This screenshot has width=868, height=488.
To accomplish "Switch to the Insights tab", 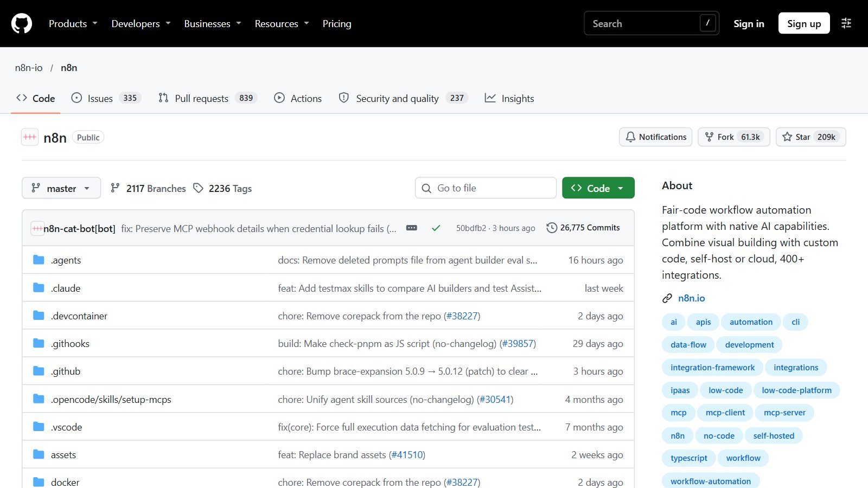I will tap(509, 98).
